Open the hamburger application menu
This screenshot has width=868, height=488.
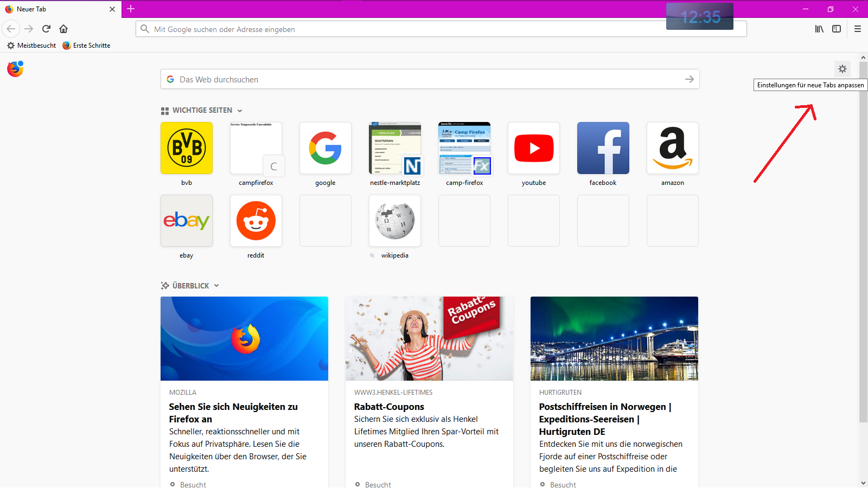click(857, 29)
